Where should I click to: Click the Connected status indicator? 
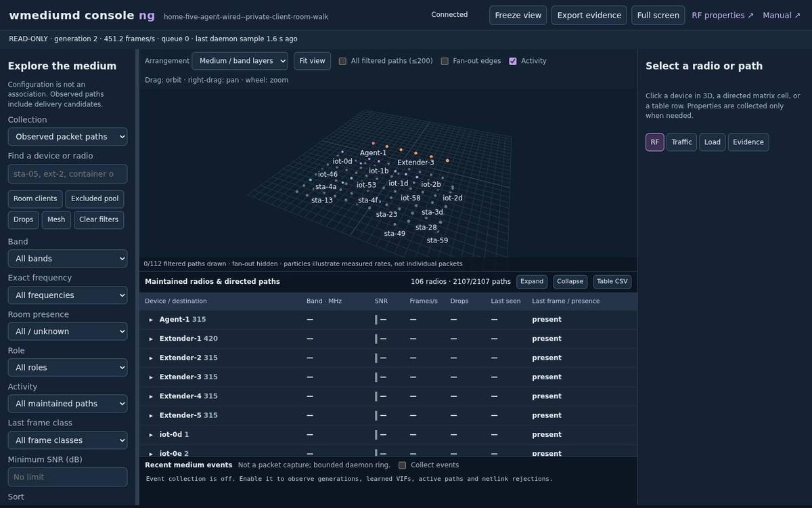pyautogui.click(x=449, y=15)
